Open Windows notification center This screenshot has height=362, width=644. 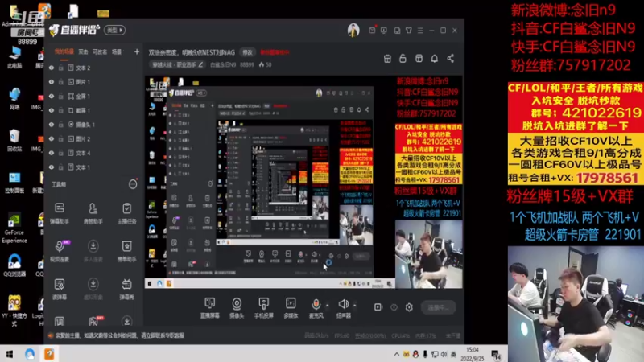point(496,354)
